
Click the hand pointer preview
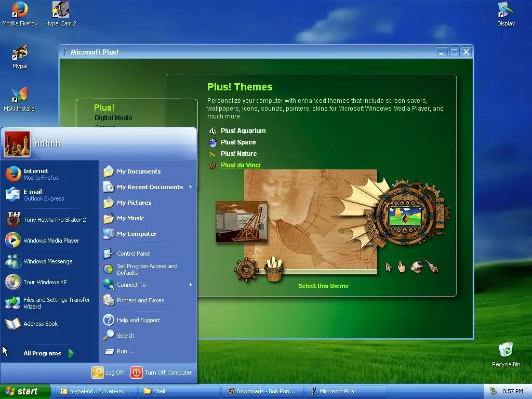tap(402, 267)
